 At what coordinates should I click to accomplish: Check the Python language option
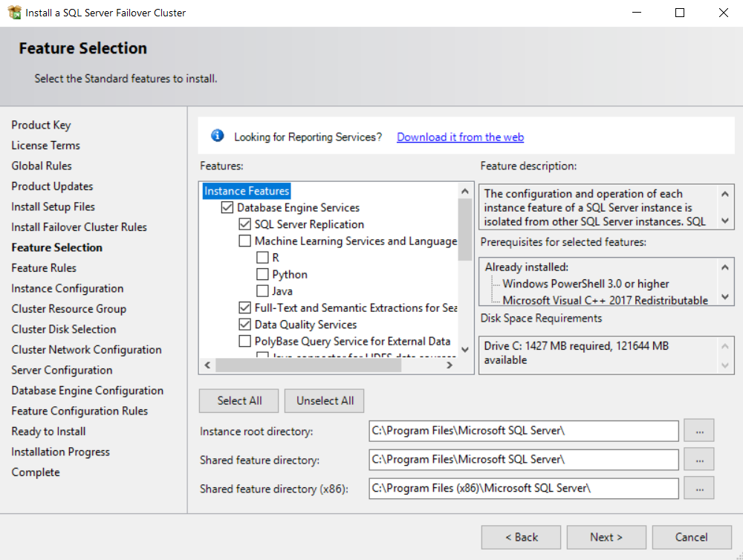tap(262, 274)
